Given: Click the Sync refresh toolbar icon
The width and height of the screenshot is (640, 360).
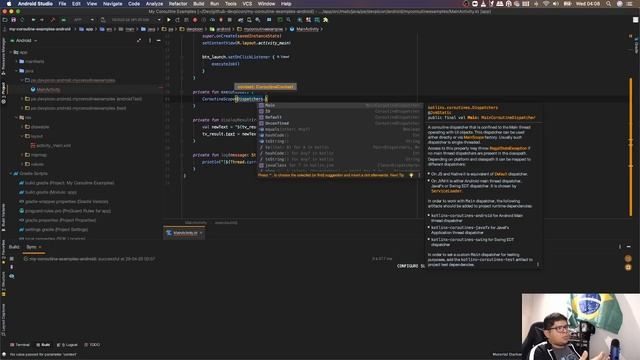Looking at the screenshot, I should point(22,20).
